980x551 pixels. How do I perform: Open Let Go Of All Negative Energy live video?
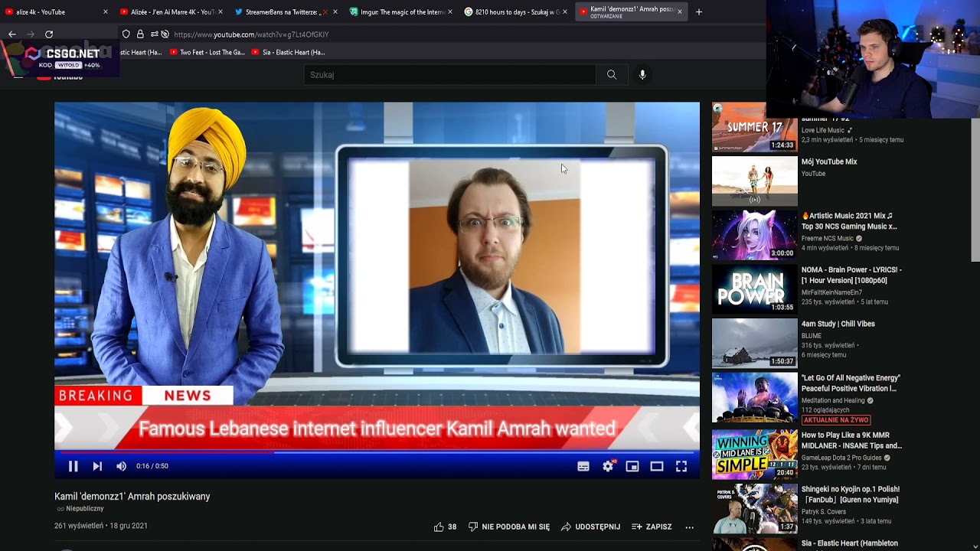(x=851, y=383)
